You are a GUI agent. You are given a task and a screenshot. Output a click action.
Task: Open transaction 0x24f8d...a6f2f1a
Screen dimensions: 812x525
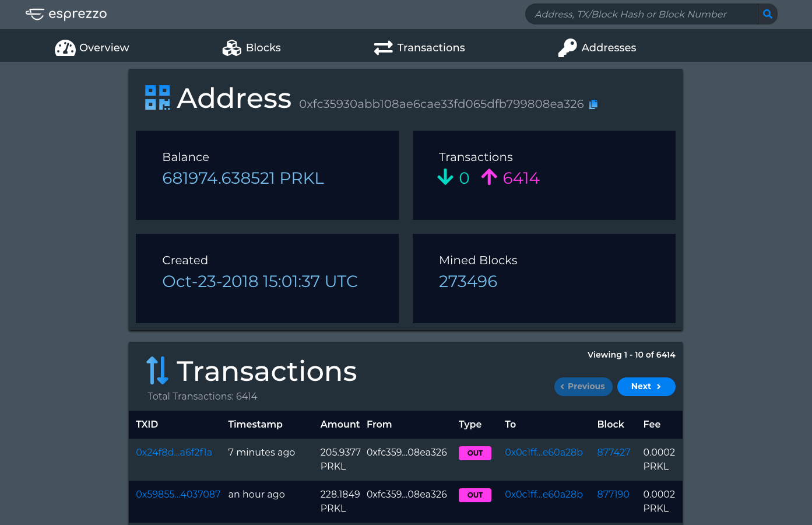(174, 452)
